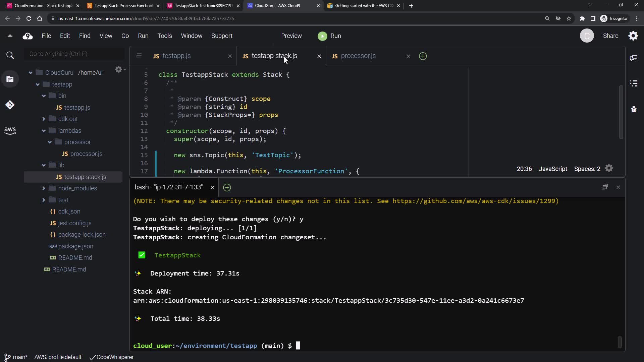Open the Search panel magnifier icon
This screenshot has width=644, height=362.
(10, 55)
